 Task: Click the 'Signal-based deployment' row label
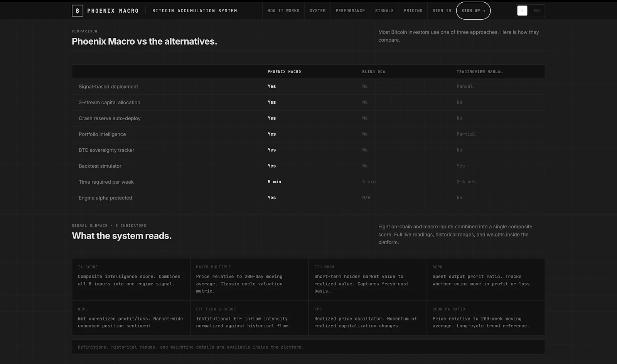point(108,87)
